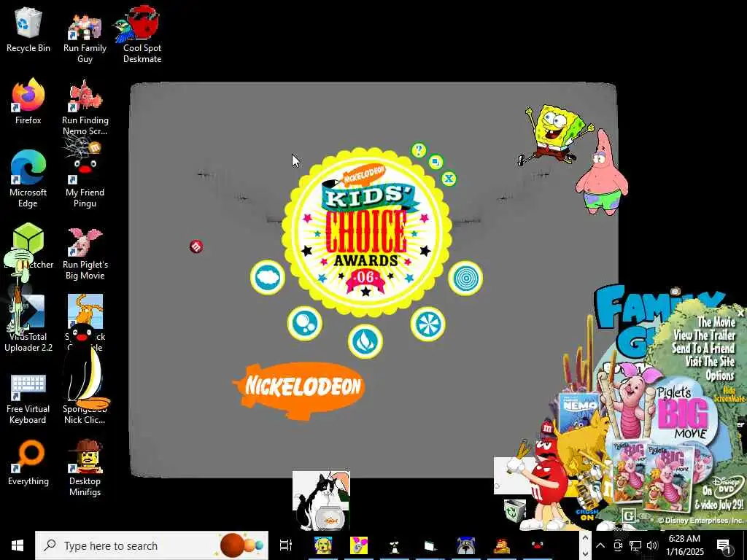This screenshot has height=560, width=747.
Task: Open the 6:28 AM clock calendar
Action: (x=684, y=545)
